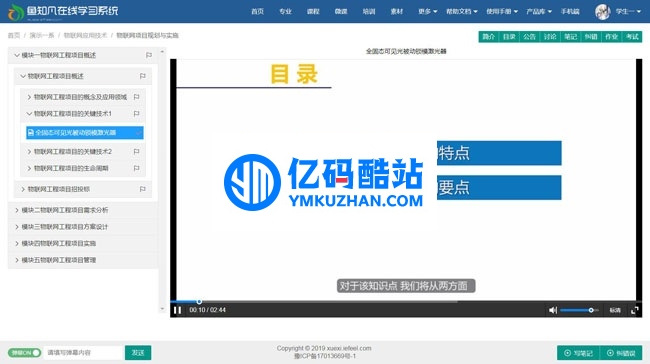Collapse 物联网工程项目的关键技术1 node
The image size is (650, 364).
pyautogui.click(x=29, y=114)
